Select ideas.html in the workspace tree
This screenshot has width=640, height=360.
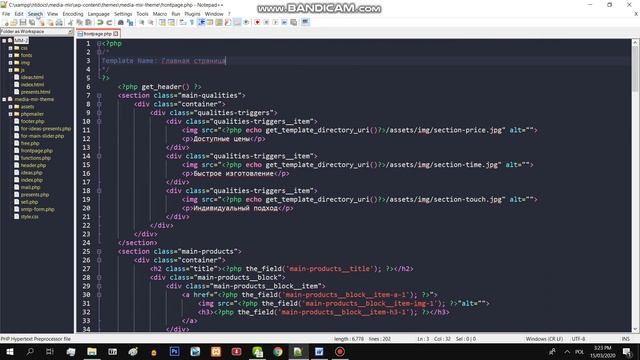(x=32, y=77)
